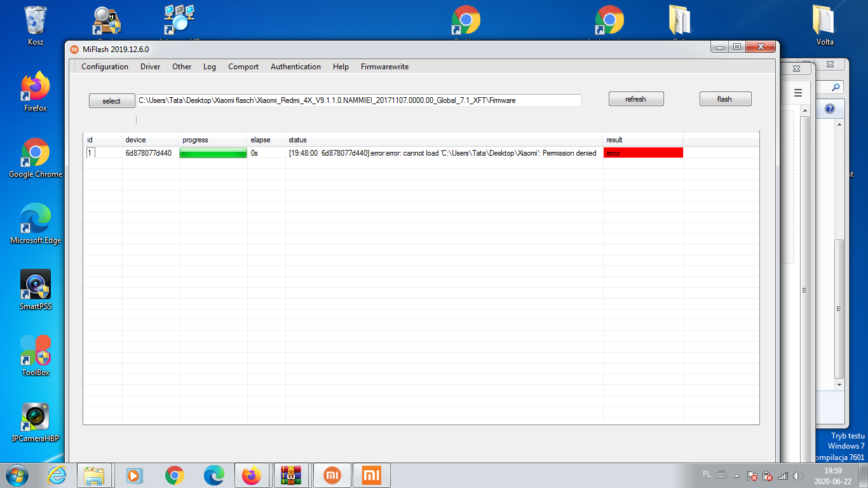Click the keyboard icon in the system tray
Viewport: 868px width, 488px height.
[x=721, y=475]
